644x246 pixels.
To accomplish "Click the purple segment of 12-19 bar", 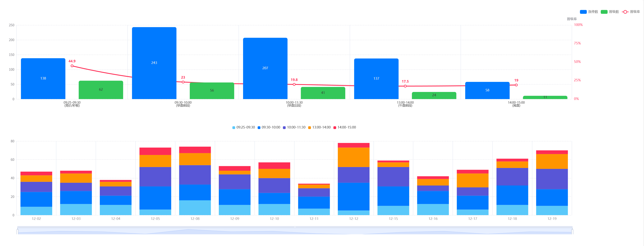I will tap(552, 179).
